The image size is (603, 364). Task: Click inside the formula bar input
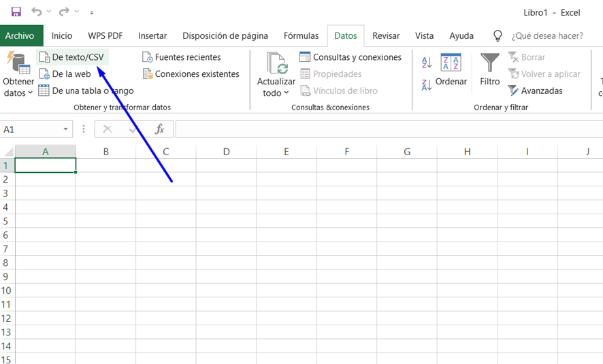(389, 129)
